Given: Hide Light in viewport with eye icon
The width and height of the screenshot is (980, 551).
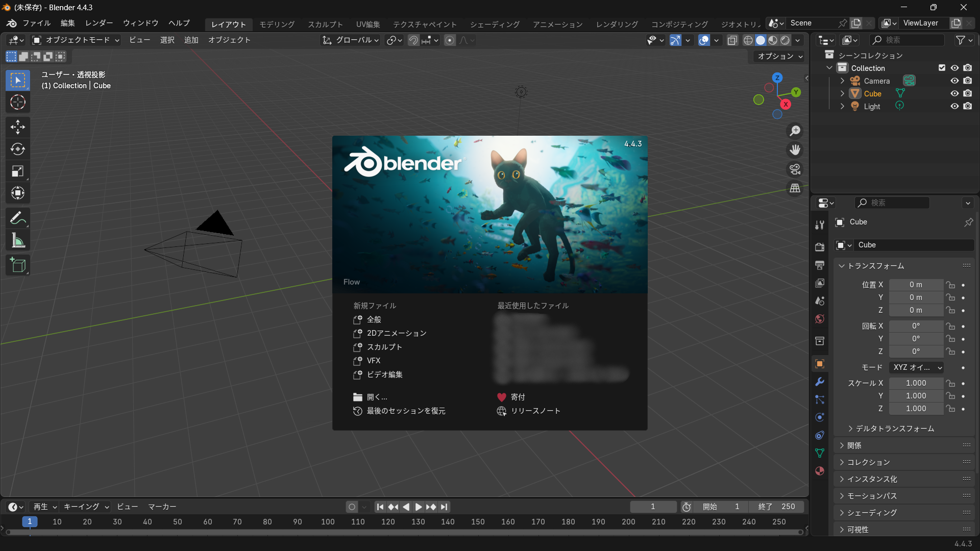Looking at the screenshot, I should tap(954, 106).
